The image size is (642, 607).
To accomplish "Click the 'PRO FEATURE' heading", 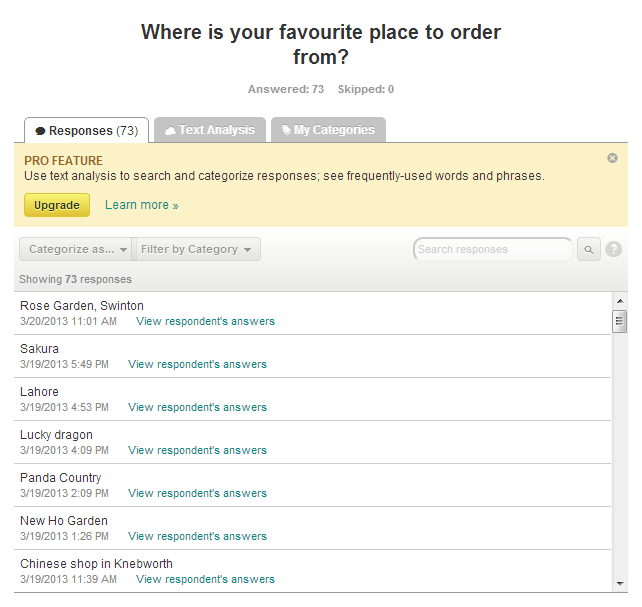I will [x=63, y=161].
